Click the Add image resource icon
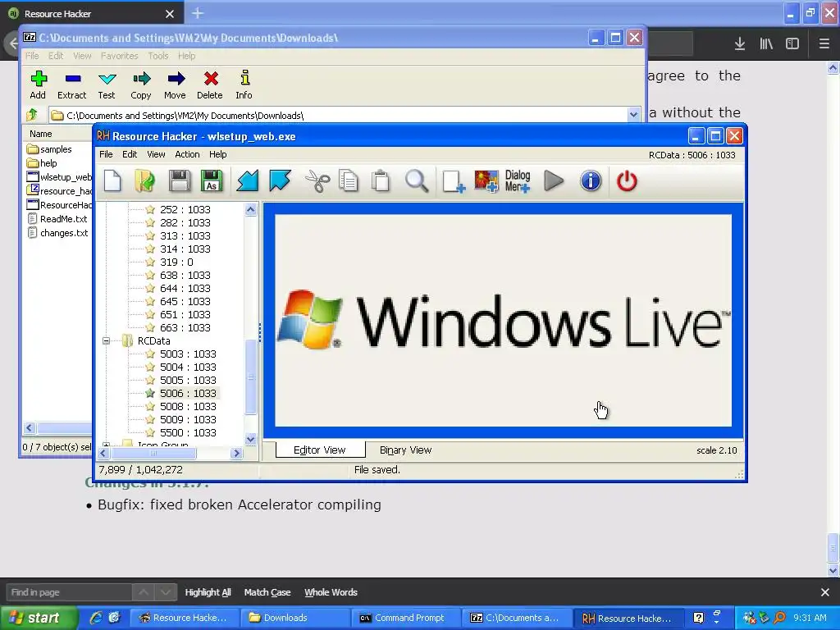Image resolution: width=840 pixels, height=630 pixels. [486, 181]
